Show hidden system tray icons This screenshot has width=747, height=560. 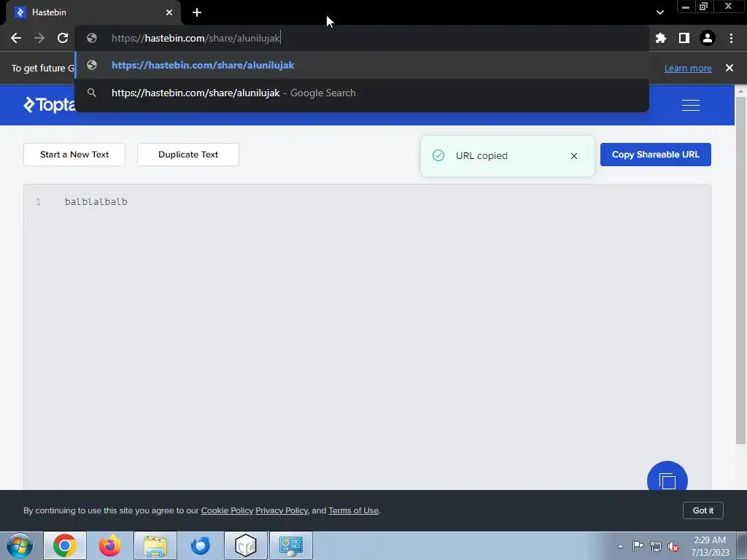620,546
